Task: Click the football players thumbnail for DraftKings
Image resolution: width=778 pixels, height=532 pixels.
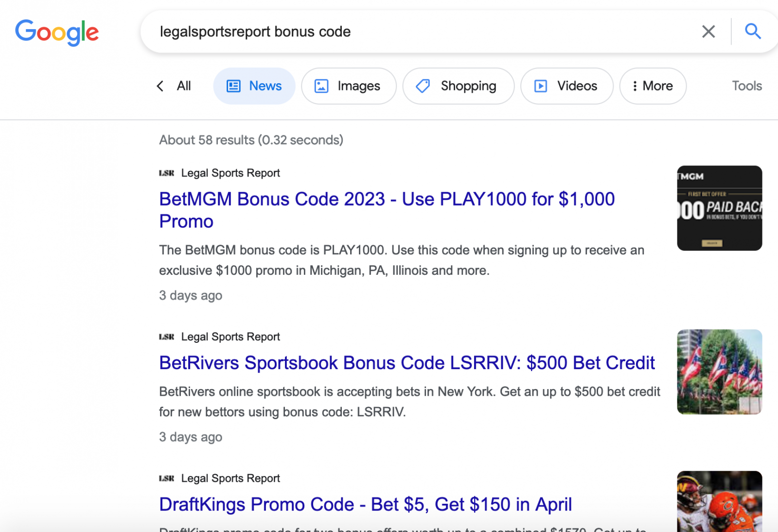Action: click(x=719, y=501)
